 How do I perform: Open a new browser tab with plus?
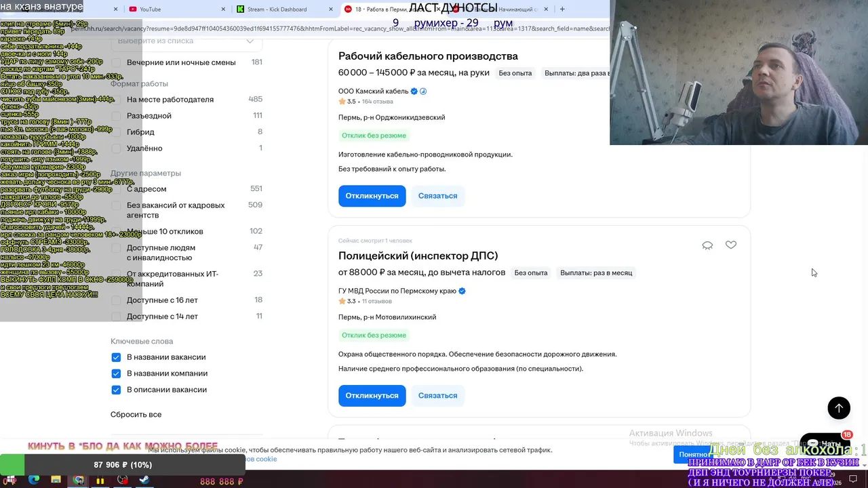tap(562, 9)
